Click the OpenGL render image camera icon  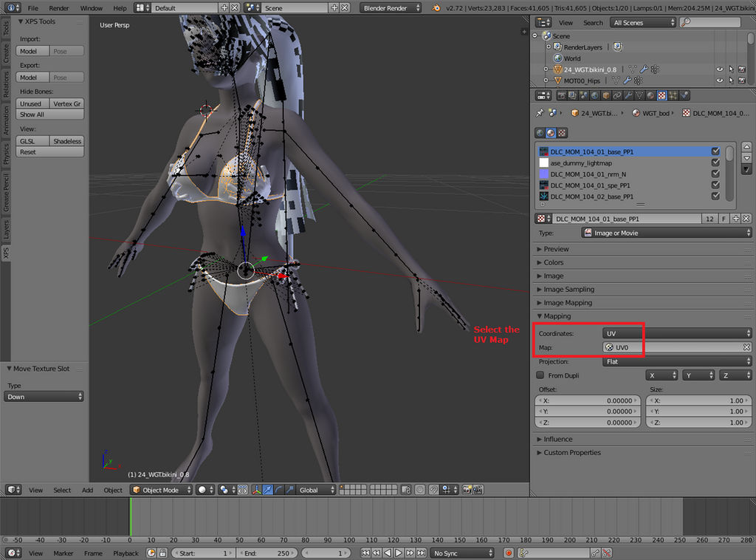[467, 490]
